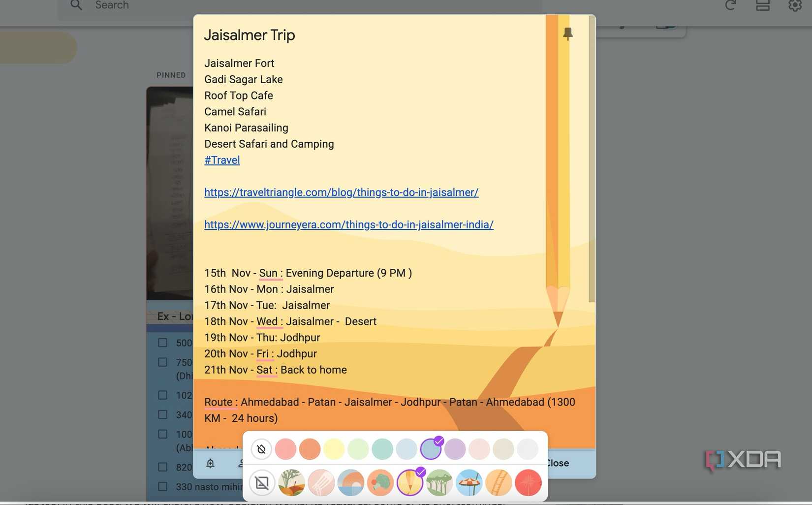This screenshot has width=812, height=505.
Task: Click the Roof Top Cafe line
Action: [239, 95]
